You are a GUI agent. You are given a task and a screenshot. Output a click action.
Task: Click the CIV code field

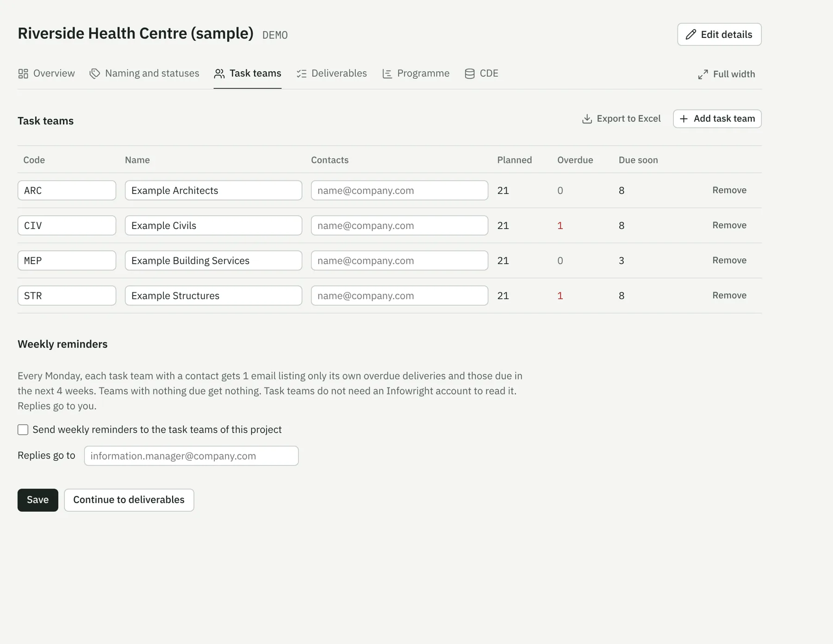point(67,226)
